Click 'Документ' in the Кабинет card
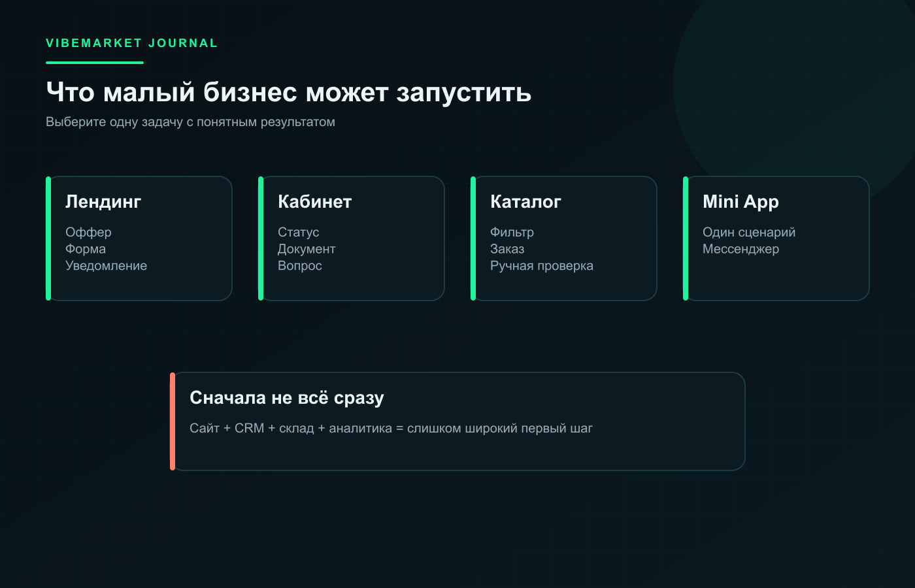This screenshot has width=915, height=588. (x=307, y=249)
